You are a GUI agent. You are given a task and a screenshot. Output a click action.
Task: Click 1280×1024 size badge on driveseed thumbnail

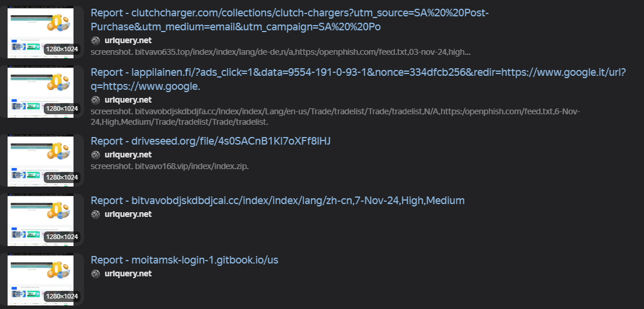[62, 177]
